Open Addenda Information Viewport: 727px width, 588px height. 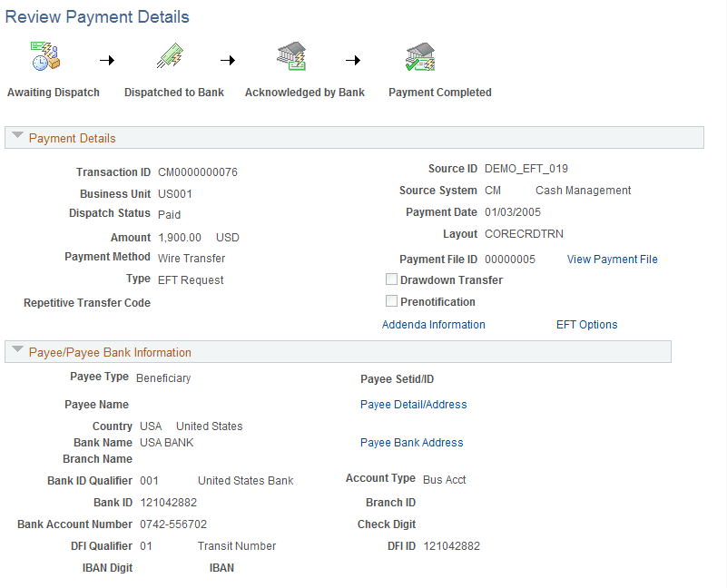coord(433,324)
